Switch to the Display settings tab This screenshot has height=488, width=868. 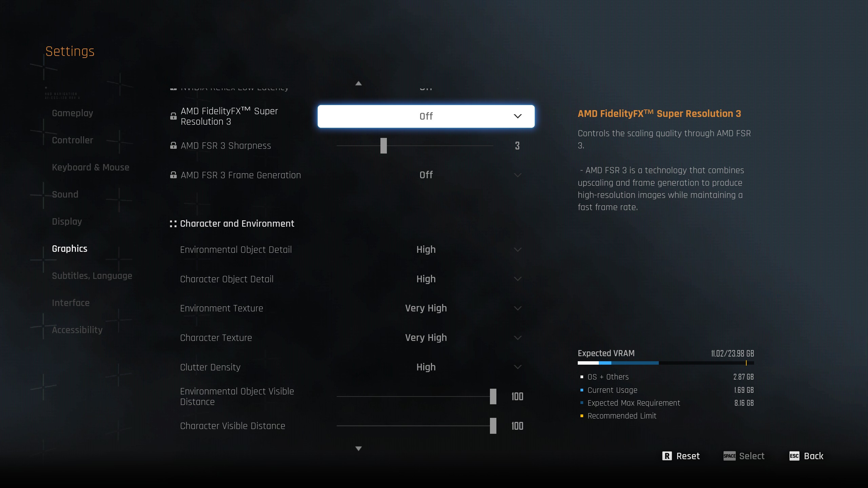pyautogui.click(x=67, y=222)
